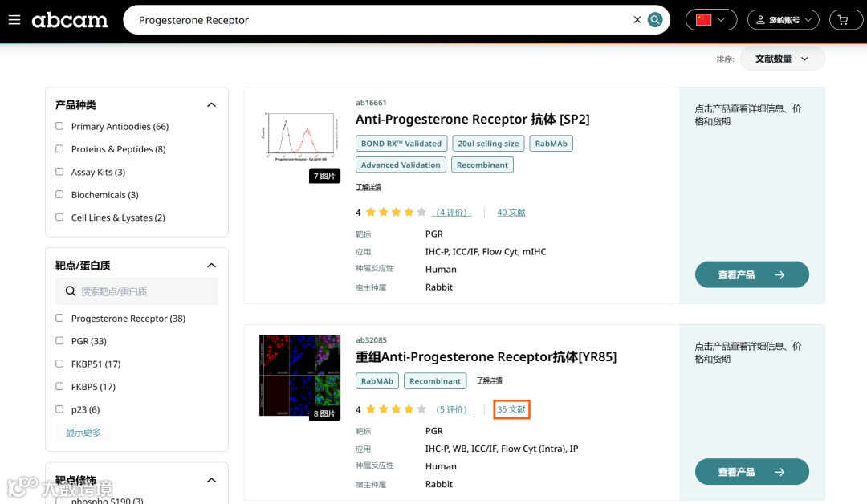Run search with the magnifier button
This screenshot has width=867, height=504.
655,20
